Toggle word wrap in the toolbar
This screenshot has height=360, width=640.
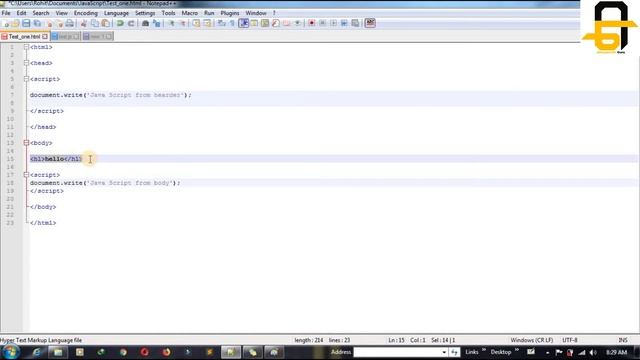[x=222, y=23]
